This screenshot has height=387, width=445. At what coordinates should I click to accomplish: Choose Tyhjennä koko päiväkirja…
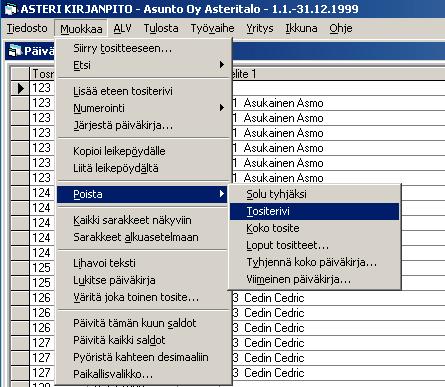pos(314,263)
